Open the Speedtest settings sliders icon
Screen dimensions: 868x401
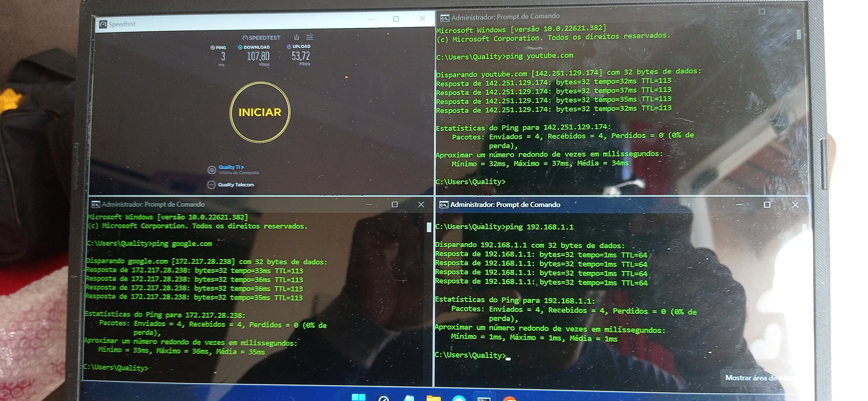pos(310,37)
